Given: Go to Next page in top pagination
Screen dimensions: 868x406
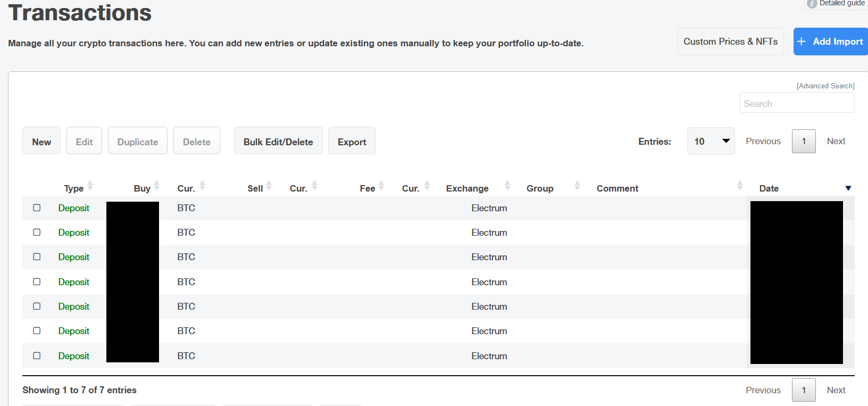Looking at the screenshot, I should point(836,141).
